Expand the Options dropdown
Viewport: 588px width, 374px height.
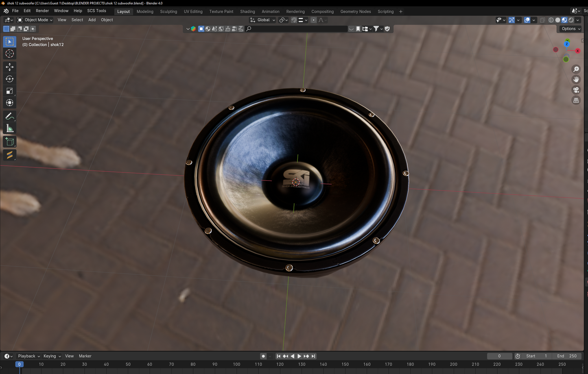571,29
